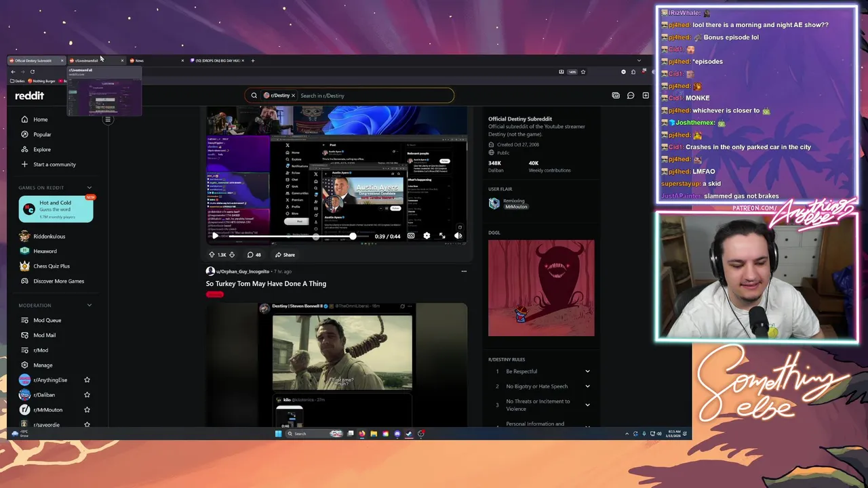Viewport: 868px width, 488px height.
Task: Favorite r/MrMouton with star
Action: click(87, 410)
